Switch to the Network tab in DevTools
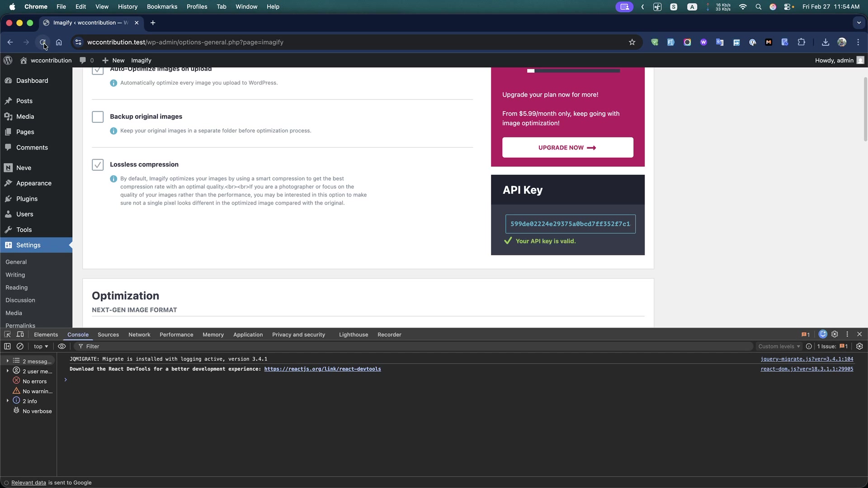This screenshot has height=488, width=868. coord(139,335)
